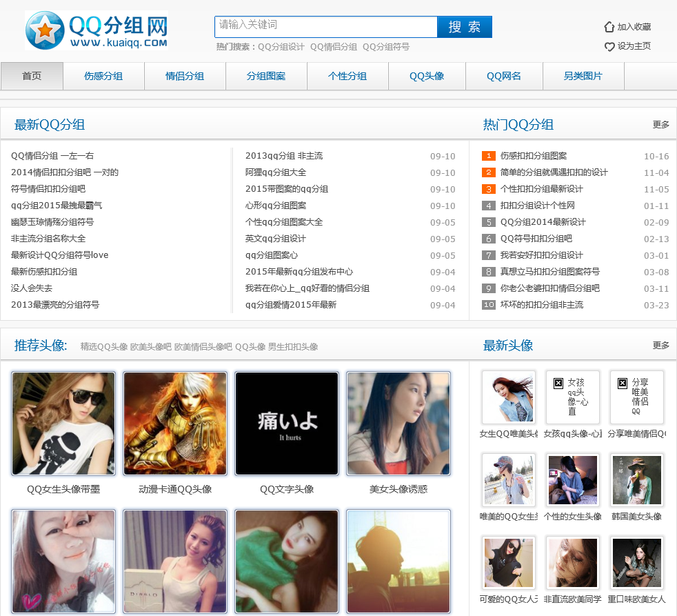Open article 没人会失去
The height and width of the screenshot is (616, 677).
coord(32,288)
